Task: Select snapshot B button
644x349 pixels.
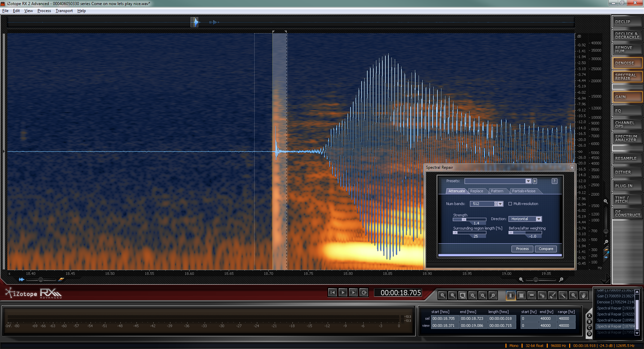Action: (589, 322)
